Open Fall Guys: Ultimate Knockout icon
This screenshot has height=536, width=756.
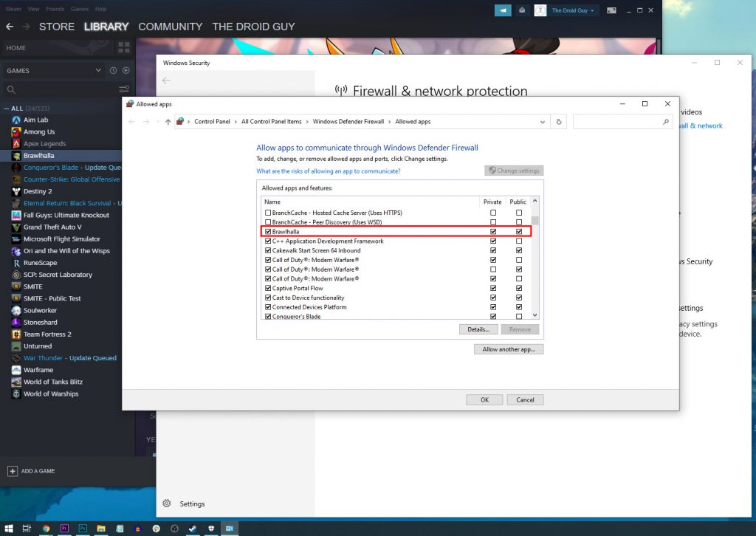[16, 215]
